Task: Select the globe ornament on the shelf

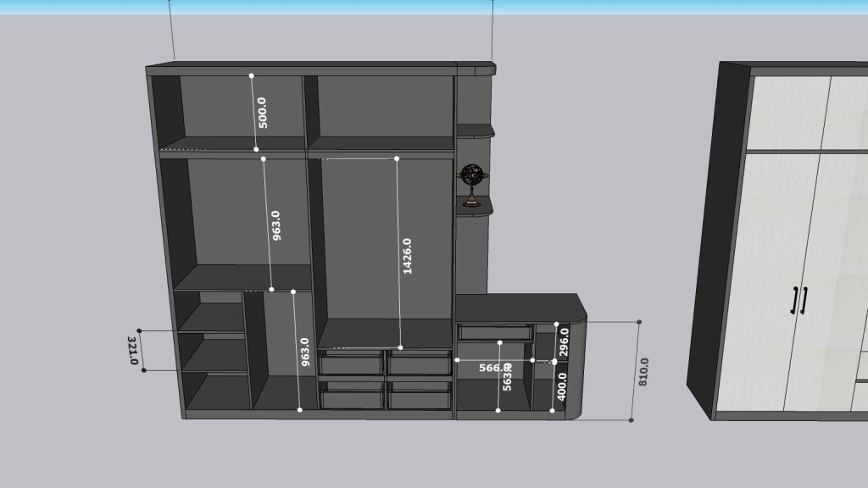Action: pyautogui.click(x=472, y=185)
